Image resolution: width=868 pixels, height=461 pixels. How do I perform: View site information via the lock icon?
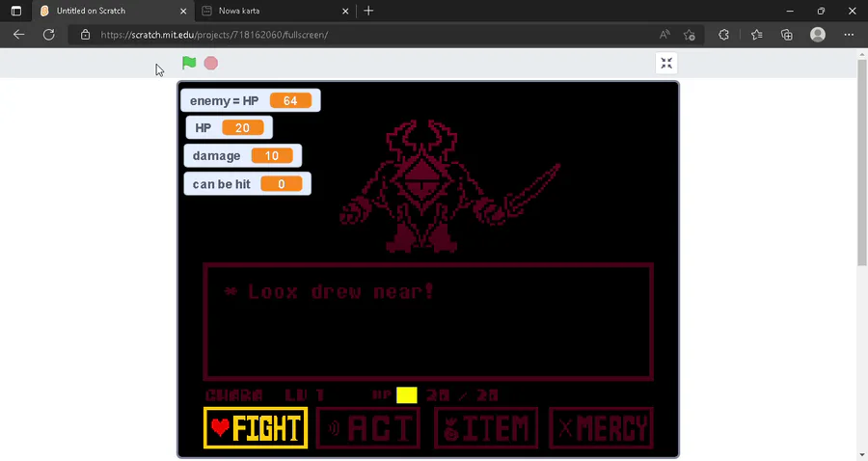coord(85,35)
